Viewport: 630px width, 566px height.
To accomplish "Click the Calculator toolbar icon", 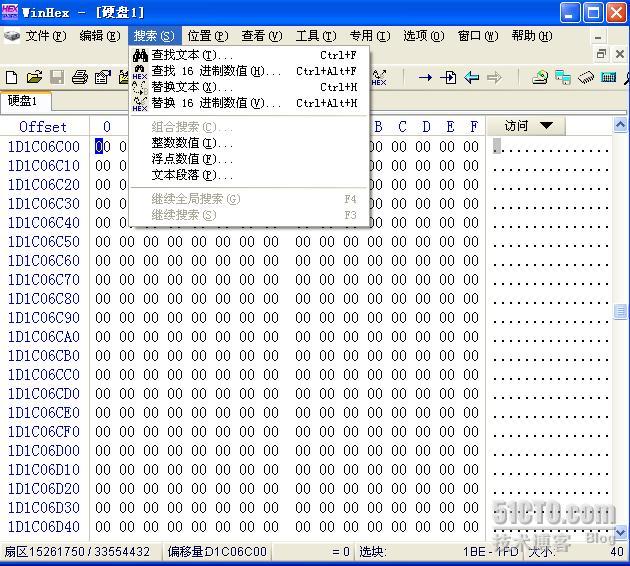I will coord(608,77).
